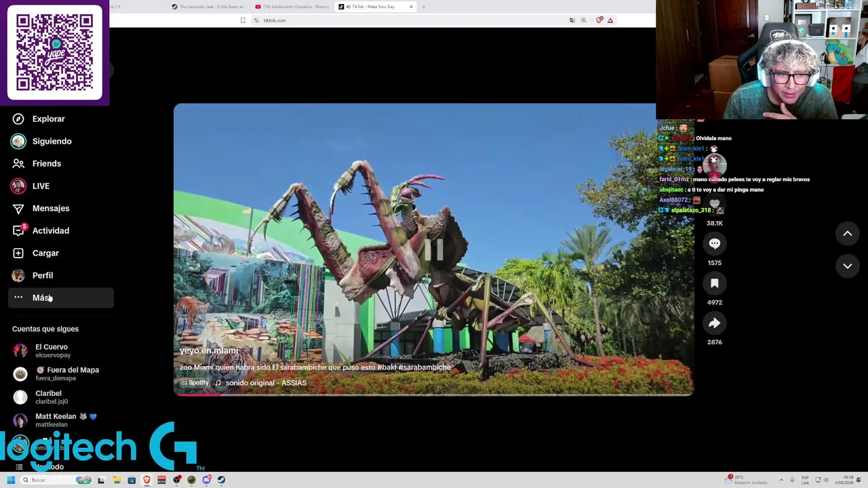
Task: Click the zoom magnifier icon in address bar
Action: click(583, 20)
